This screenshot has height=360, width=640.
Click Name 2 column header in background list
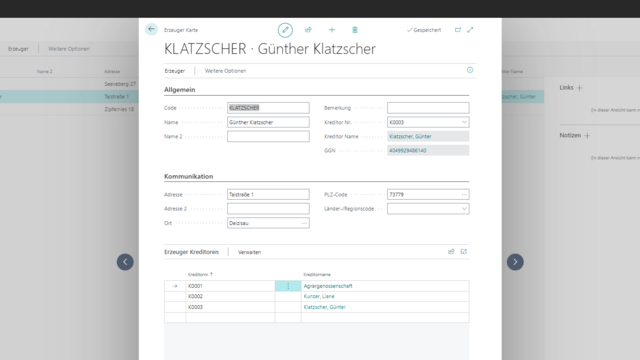[44, 71]
